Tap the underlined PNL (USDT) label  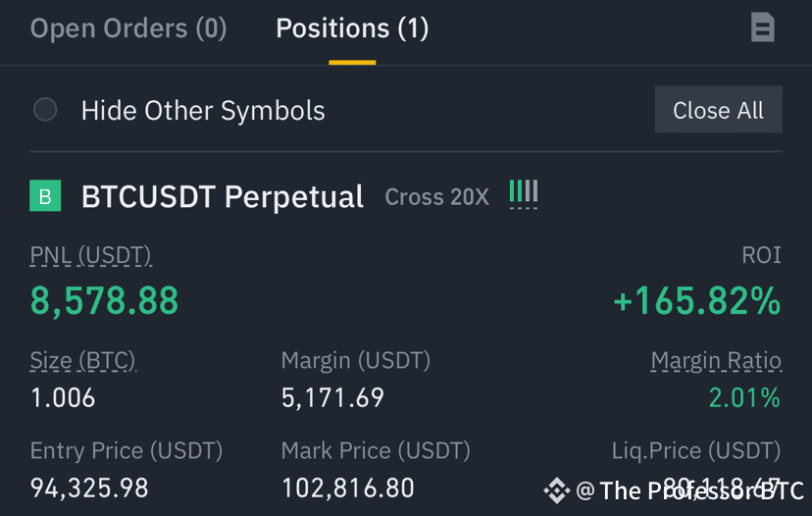coord(90,255)
